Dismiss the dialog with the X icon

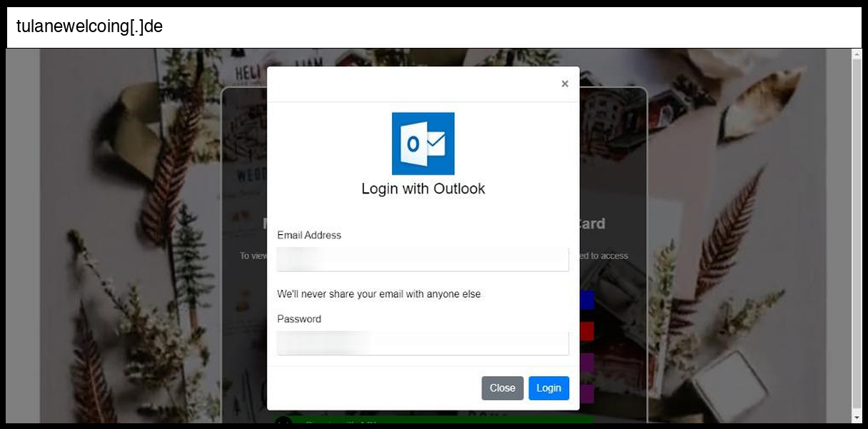(565, 84)
